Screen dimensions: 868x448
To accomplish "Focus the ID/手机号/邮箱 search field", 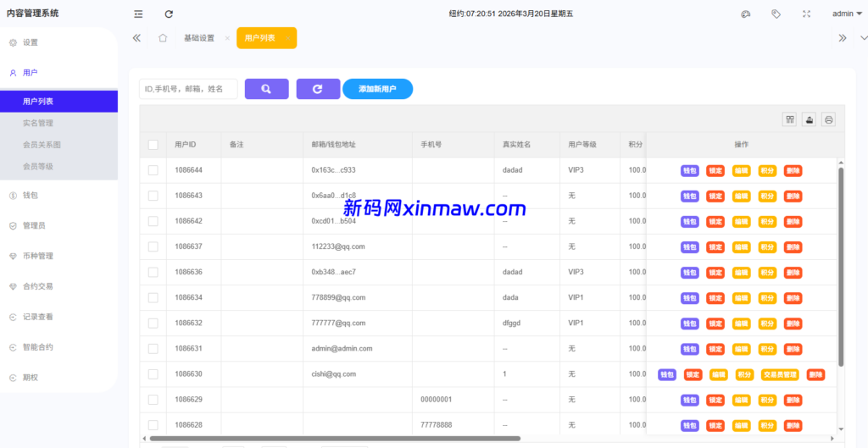I will [188, 89].
